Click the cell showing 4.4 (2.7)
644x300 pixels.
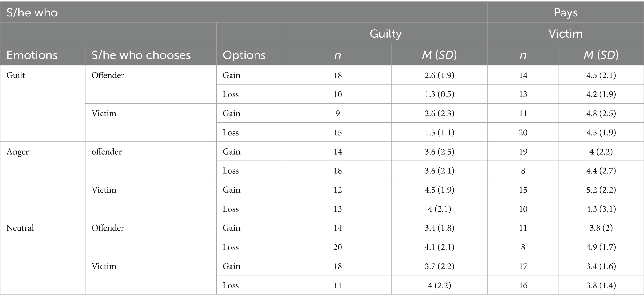point(601,171)
